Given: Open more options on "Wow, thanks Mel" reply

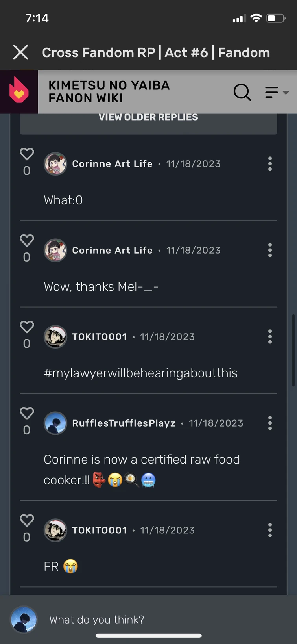Looking at the screenshot, I should tap(270, 250).
